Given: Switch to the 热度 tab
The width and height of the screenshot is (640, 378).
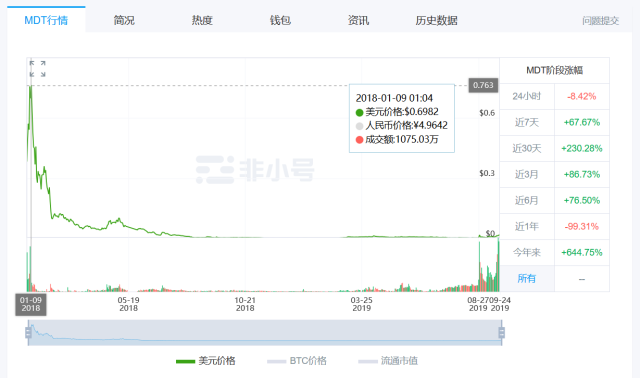Looking at the screenshot, I should point(202,20).
